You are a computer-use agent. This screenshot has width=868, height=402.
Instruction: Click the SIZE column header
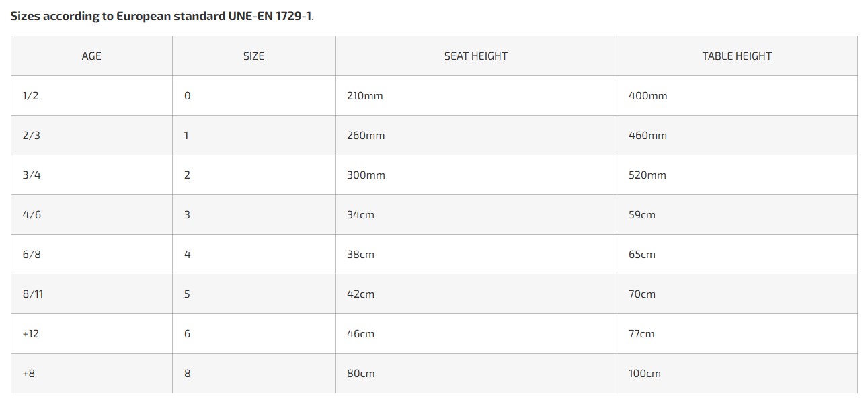tap(253, 56)
